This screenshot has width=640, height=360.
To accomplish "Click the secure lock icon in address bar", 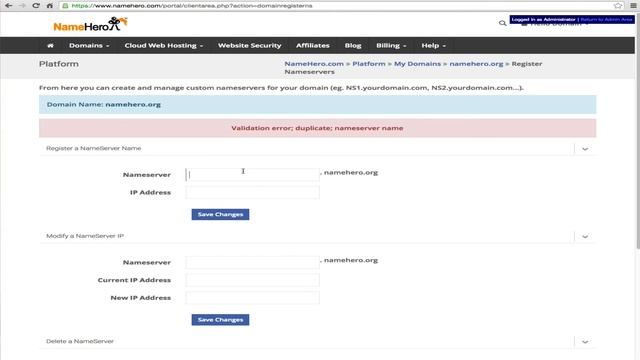I will tap(65, 6).
